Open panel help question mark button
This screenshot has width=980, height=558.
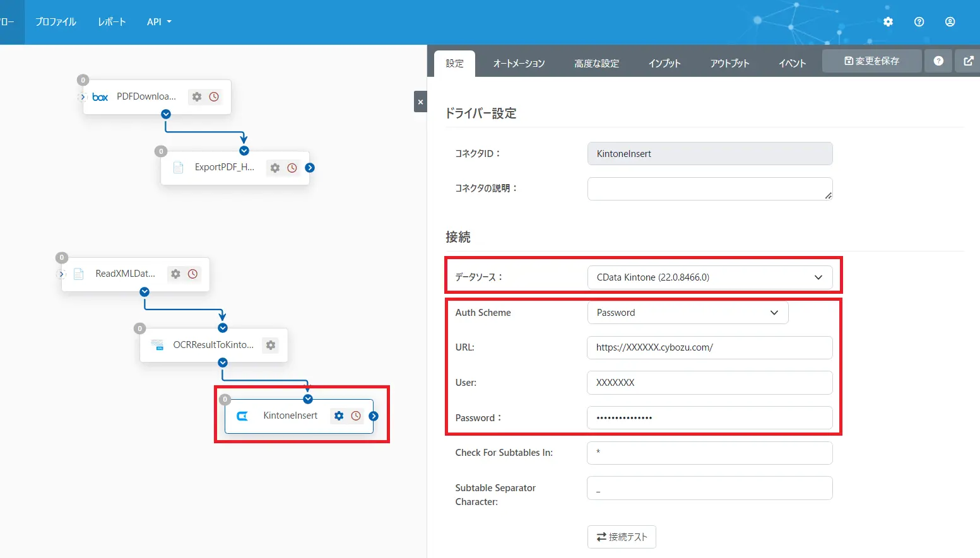click(x=938, y=61)
